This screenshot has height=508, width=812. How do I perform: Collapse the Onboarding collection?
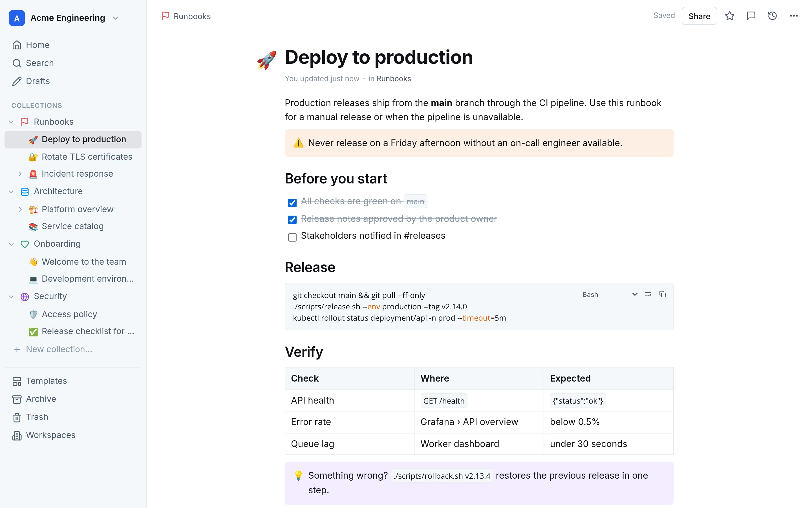coord(11,244)
